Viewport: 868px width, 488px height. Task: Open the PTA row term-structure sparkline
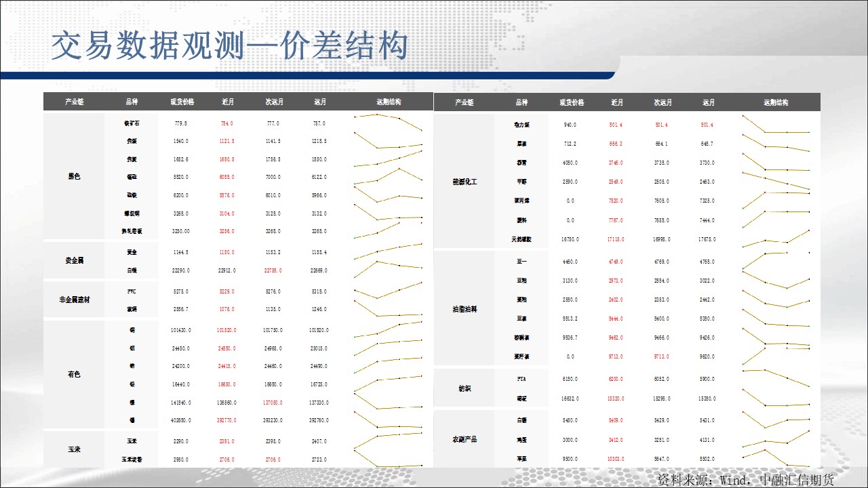point(776,378)
